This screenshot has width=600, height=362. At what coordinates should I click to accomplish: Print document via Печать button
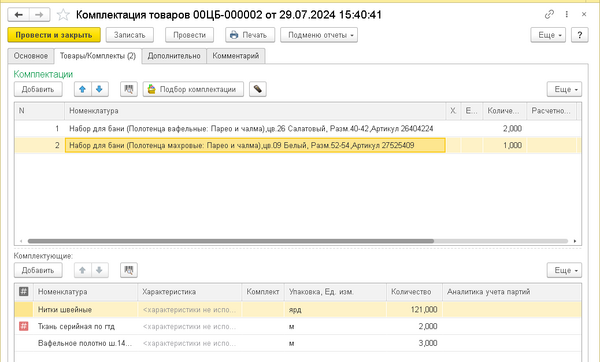250,35
